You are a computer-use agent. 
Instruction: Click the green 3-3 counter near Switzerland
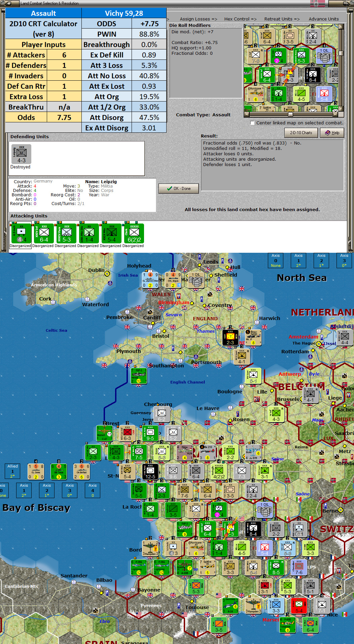pos(310,548)
